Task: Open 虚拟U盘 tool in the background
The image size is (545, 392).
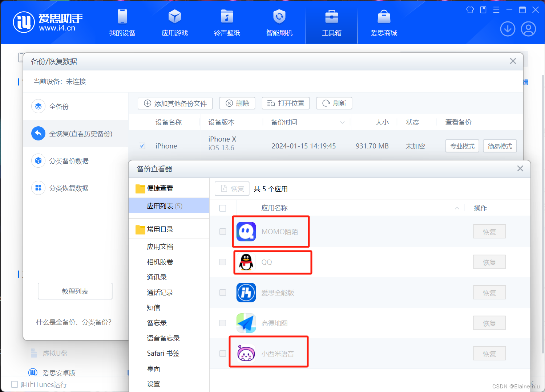Action: (x=49, y=353)
